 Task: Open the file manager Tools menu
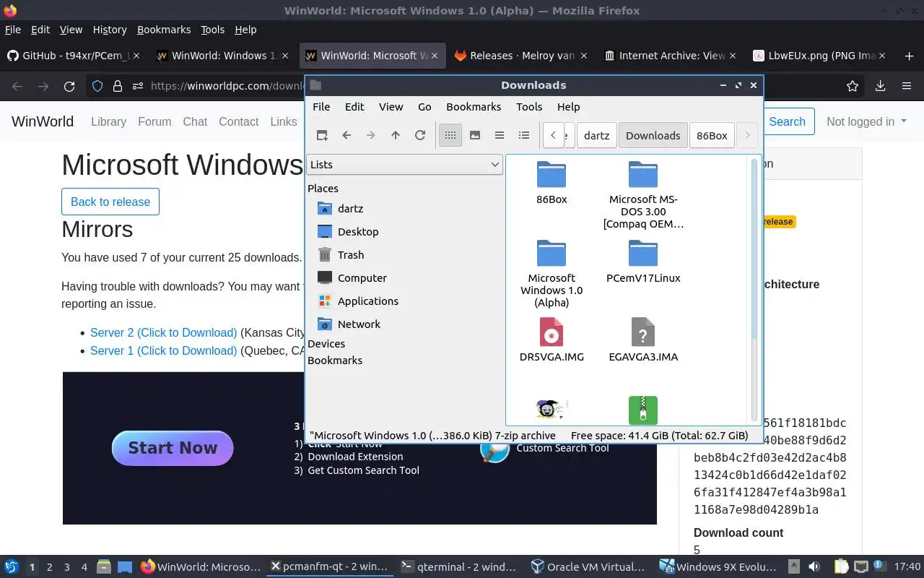click(529, 106)
